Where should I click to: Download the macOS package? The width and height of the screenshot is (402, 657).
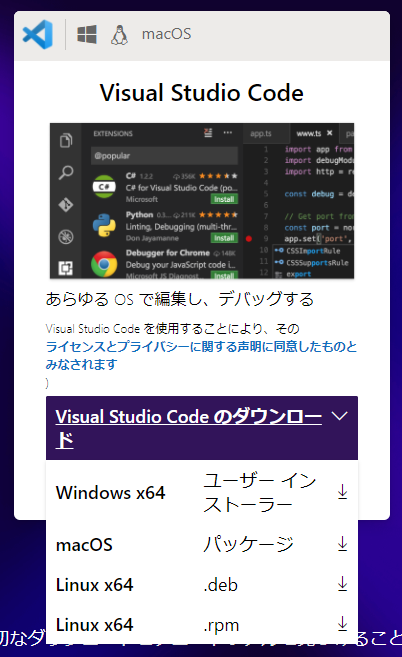pos(342,544)
